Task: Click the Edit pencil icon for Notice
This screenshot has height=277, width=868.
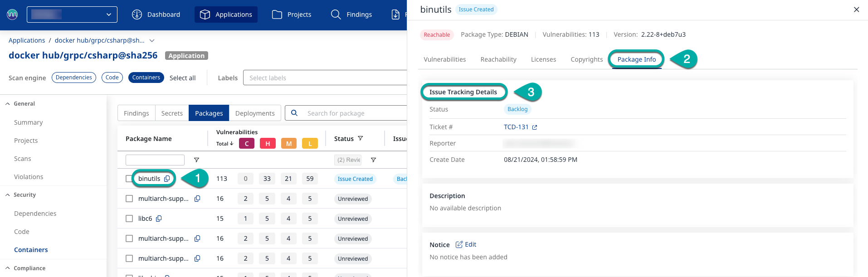Action: click(x=459, y=245)
